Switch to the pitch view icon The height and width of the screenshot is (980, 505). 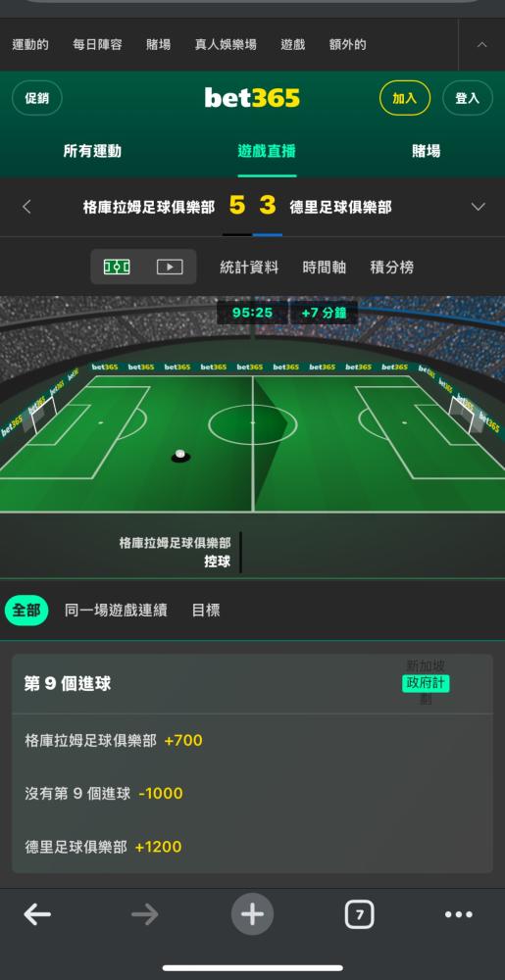tap(117, 268)
